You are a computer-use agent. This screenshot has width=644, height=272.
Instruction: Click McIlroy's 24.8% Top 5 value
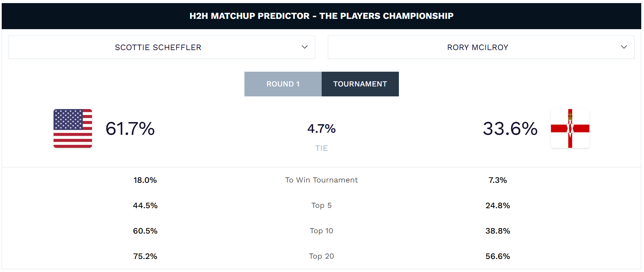497,205
